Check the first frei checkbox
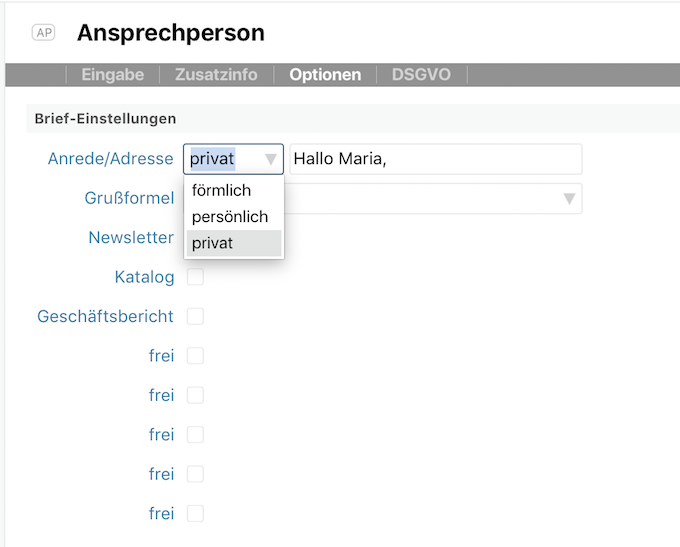Image resolution: width=680 pixels, height=547 pixels. click(x=195, y=356)
